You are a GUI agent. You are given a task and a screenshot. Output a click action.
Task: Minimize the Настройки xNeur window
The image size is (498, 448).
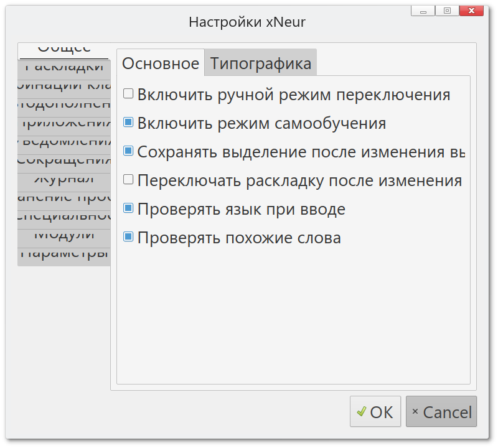pos(423,11)
